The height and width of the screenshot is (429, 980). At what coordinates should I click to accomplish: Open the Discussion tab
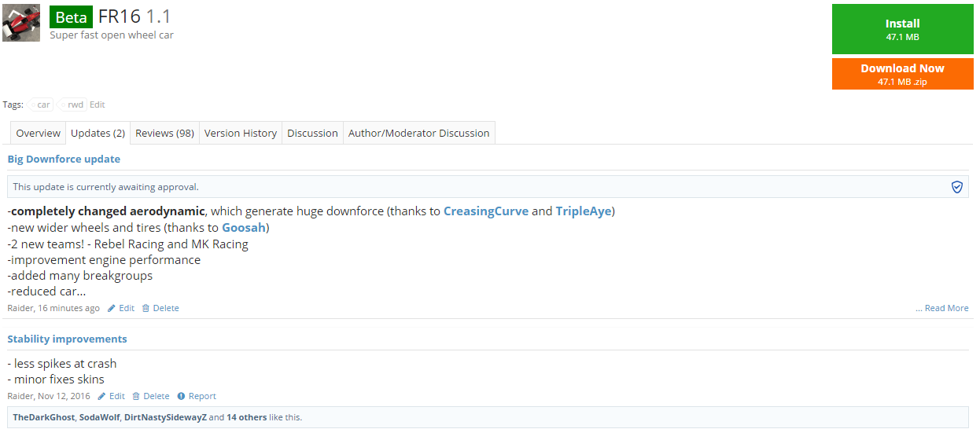[312, 133]
